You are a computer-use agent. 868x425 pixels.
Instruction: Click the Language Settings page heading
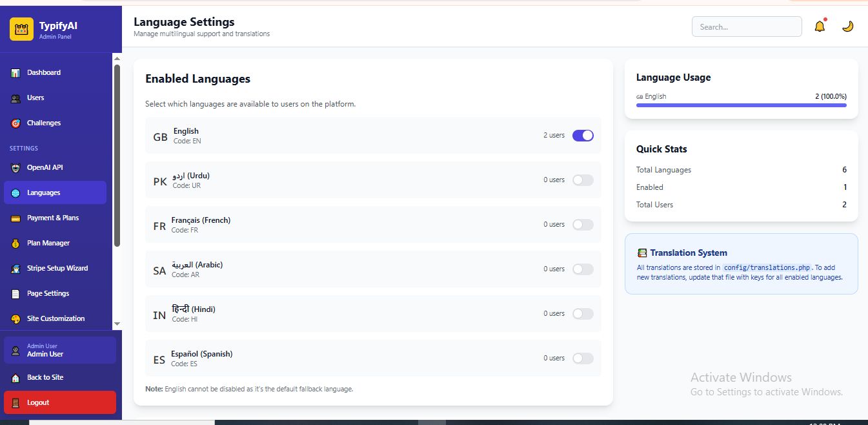pyautogui.click(x=184, y=22)
